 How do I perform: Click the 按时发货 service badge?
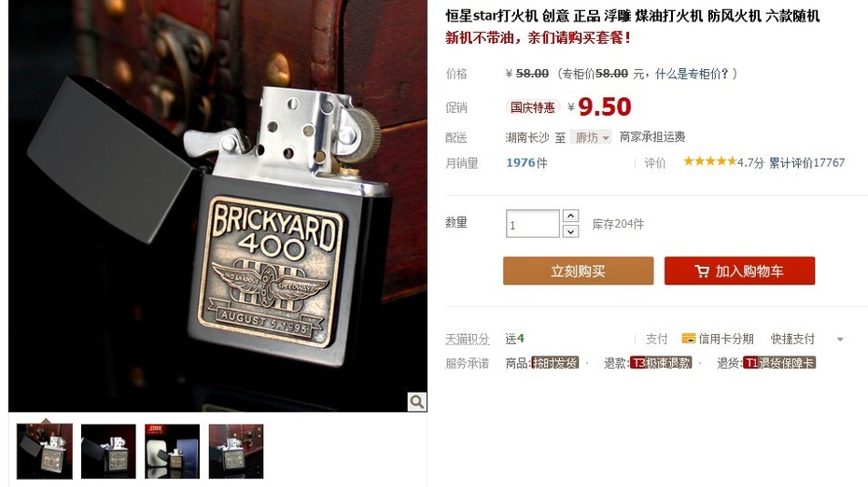(554, 363)
